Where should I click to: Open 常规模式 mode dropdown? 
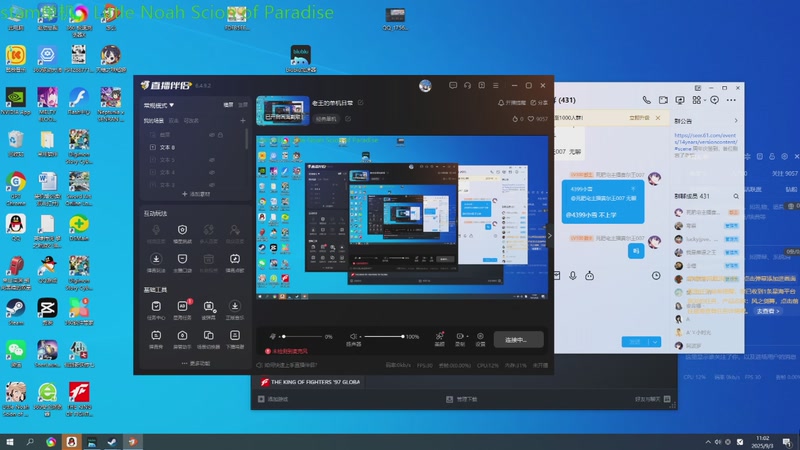click(x=159, y=105)
